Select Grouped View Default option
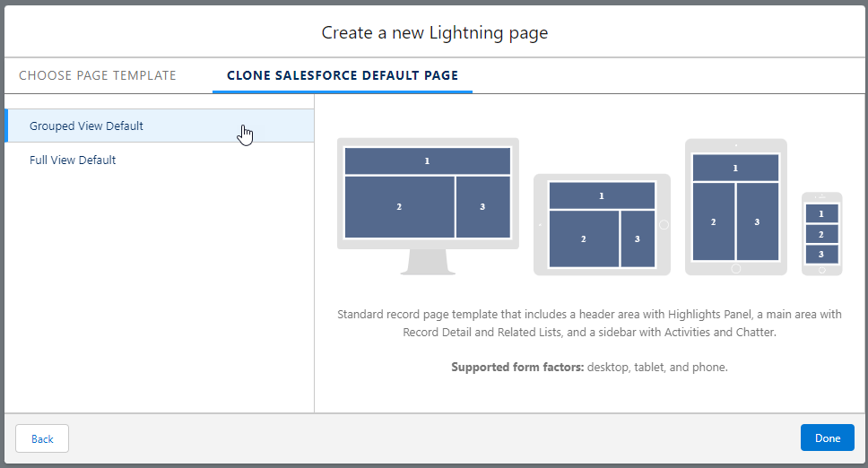The height and width of the screenshot is (468, 868). 160,126
